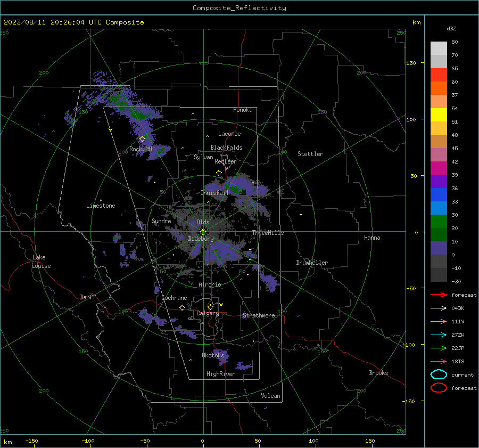
Task: Click the Olds town label
Action: [x=203, y=222]
